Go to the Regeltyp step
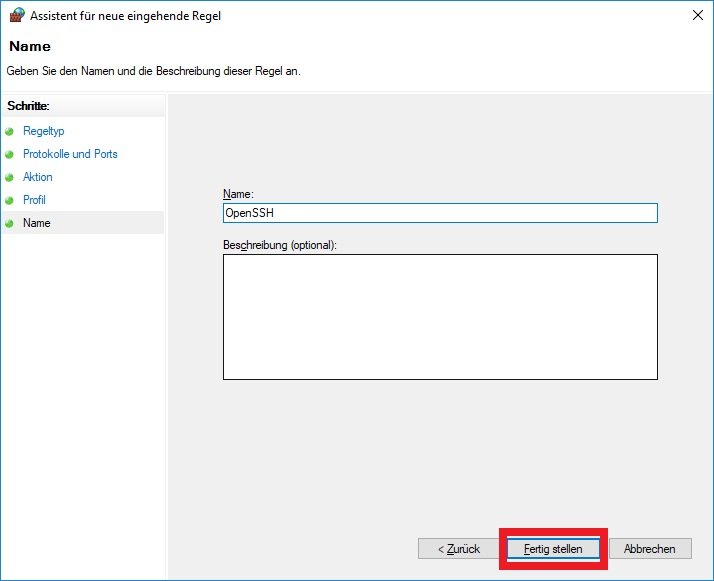 (x=43, y=131)
